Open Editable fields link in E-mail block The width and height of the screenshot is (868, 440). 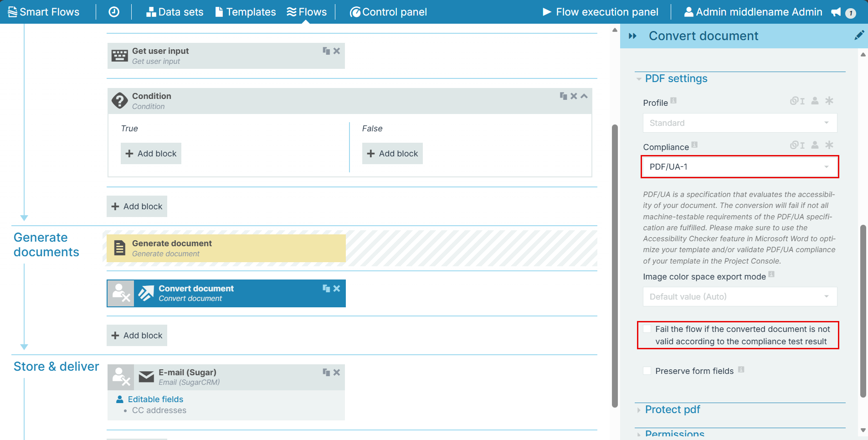point(155,399)
